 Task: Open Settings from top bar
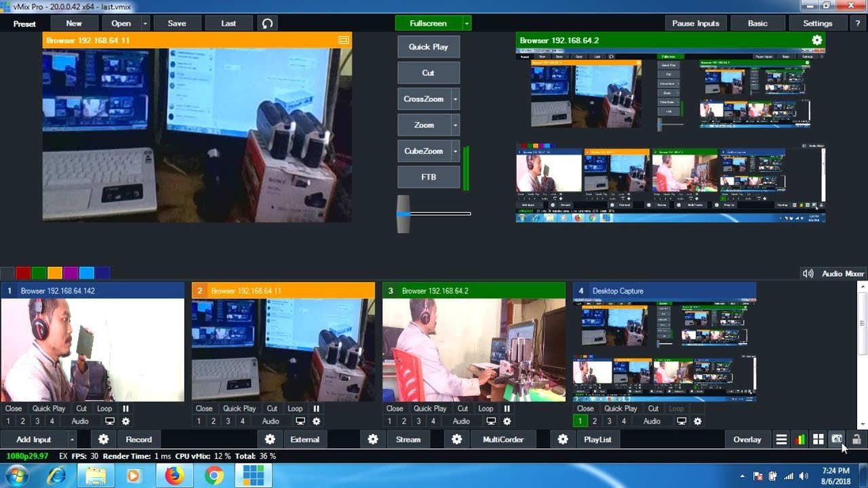(818, 23)
